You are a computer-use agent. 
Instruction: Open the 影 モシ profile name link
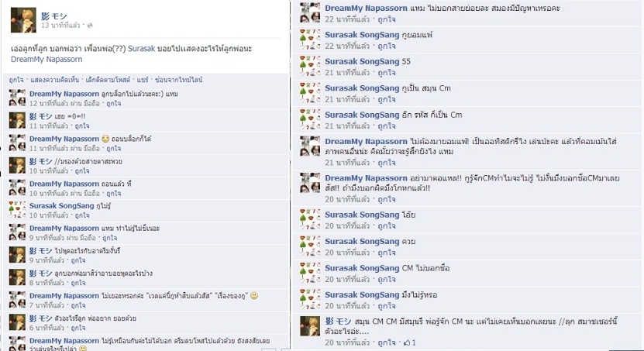pos(53,16)
